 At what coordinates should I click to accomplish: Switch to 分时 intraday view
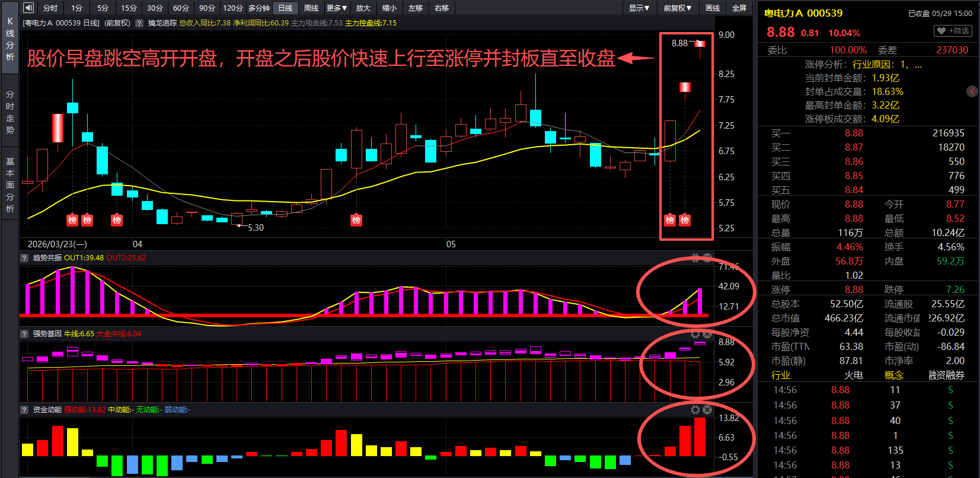coord(50,8)
